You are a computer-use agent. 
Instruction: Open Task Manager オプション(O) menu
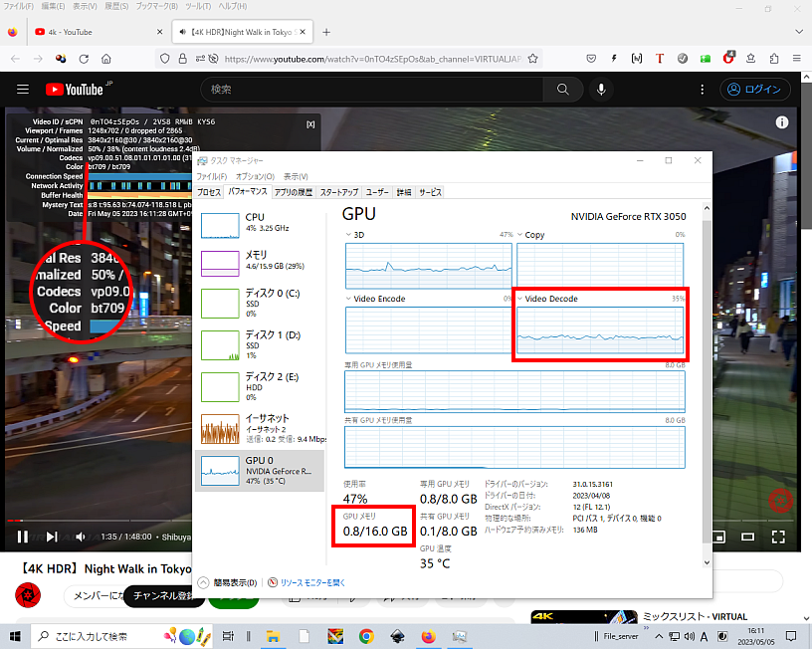tap(256, 176)
